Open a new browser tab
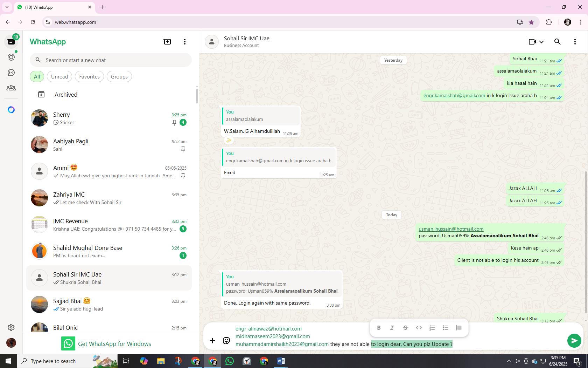This screenshot has height=368, width=588. 102,7
